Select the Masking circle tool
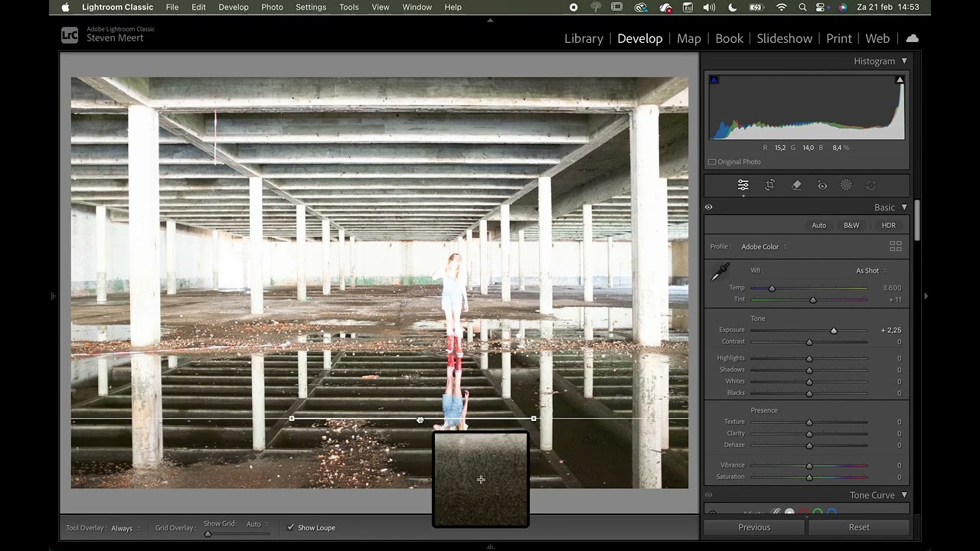The image size is (980, 551). coord(846,185)
